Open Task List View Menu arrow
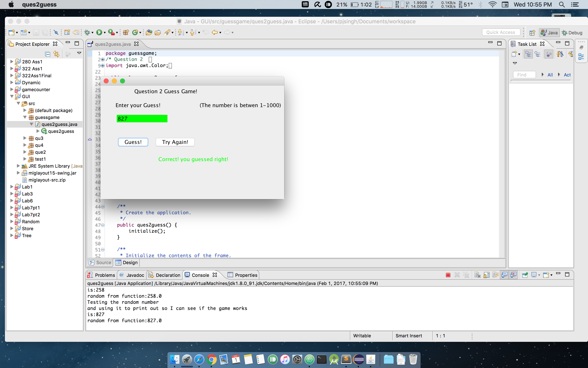 point(515,63)
